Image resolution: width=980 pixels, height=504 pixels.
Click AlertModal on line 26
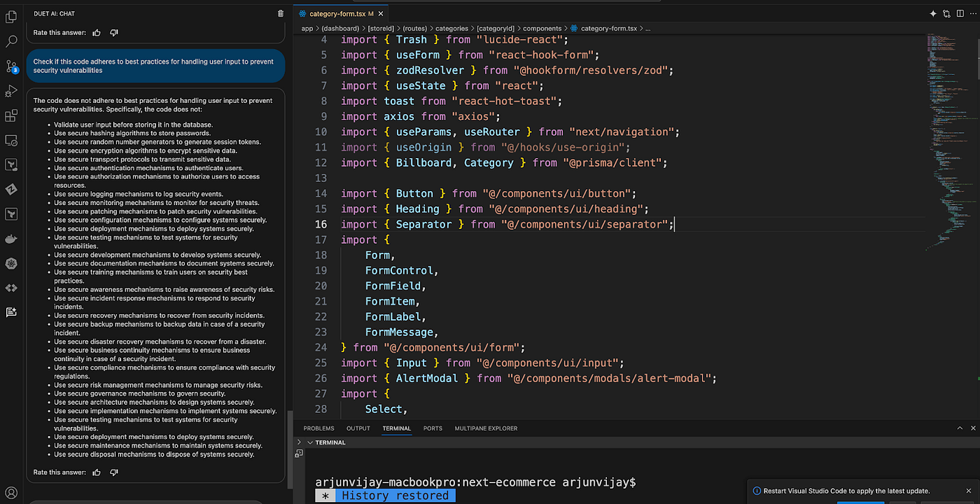click(x=427, y=378)
